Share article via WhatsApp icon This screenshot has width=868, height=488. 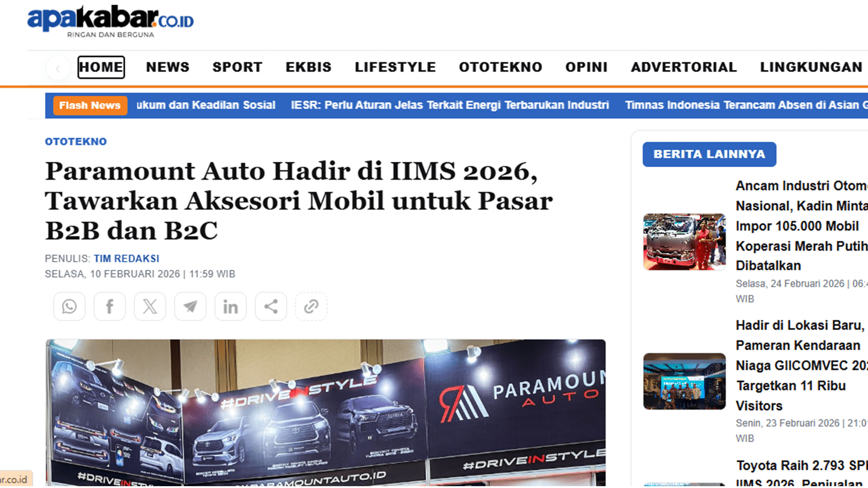coord(69,307)
